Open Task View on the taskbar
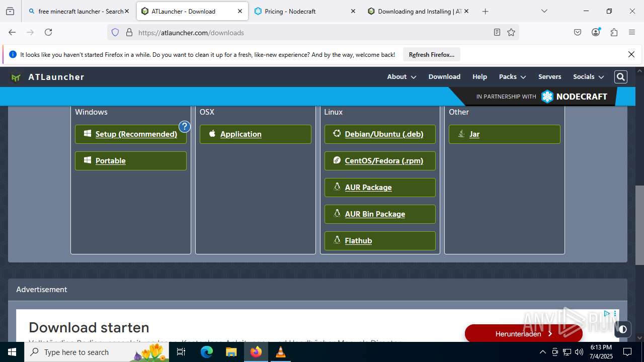The width and height of the screenshot is (644, 362). coord(182,352)
